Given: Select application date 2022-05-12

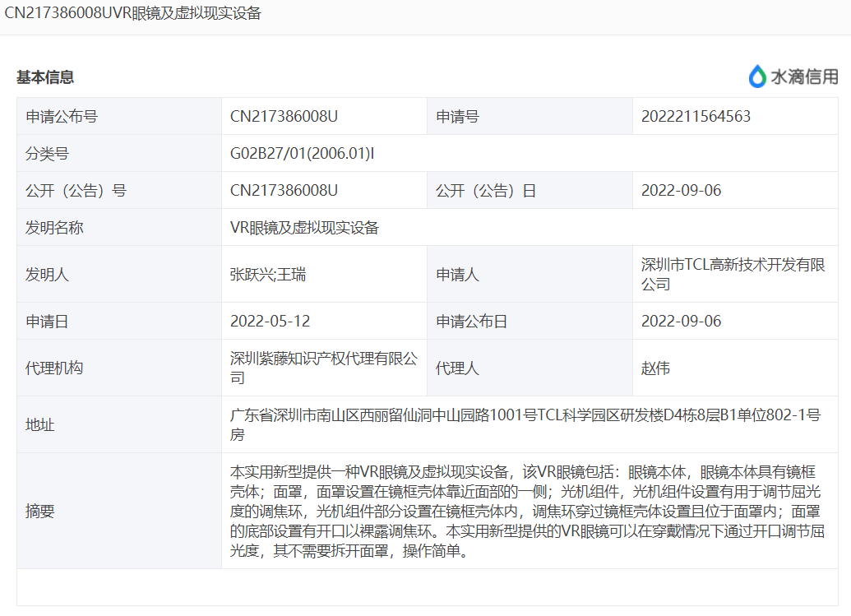Looking at the screenshot, I should (x=271, y=322).
